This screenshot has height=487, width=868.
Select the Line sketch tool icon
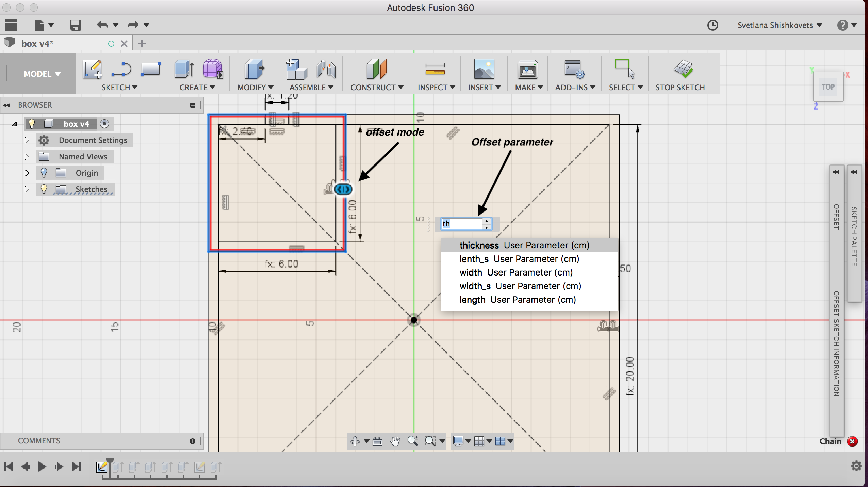(x=121, y=69)
